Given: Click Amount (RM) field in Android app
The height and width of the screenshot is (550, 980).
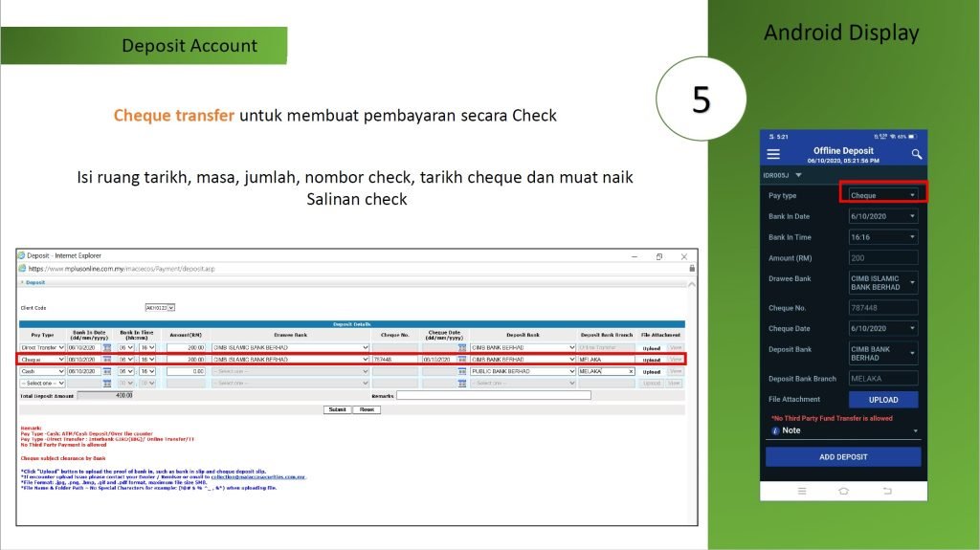Looking at the screenshot, I should pyautogui.click(x=883, y=257).
